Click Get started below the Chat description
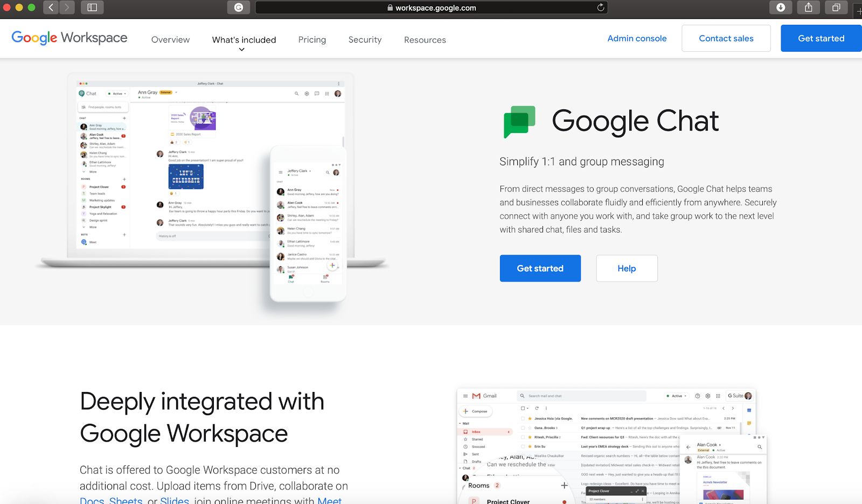This screenshot has width=862, height=504. [540, 268]
